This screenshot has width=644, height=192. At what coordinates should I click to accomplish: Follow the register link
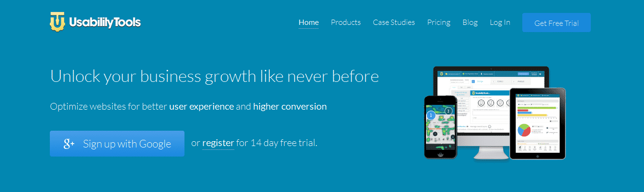pyautogui.click(x=218, y=143)
